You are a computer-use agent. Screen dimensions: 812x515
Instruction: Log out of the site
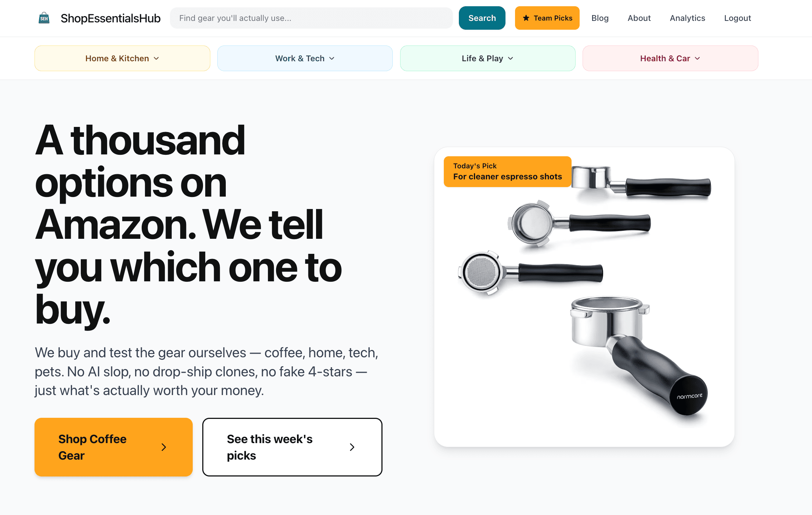point(737,18)
